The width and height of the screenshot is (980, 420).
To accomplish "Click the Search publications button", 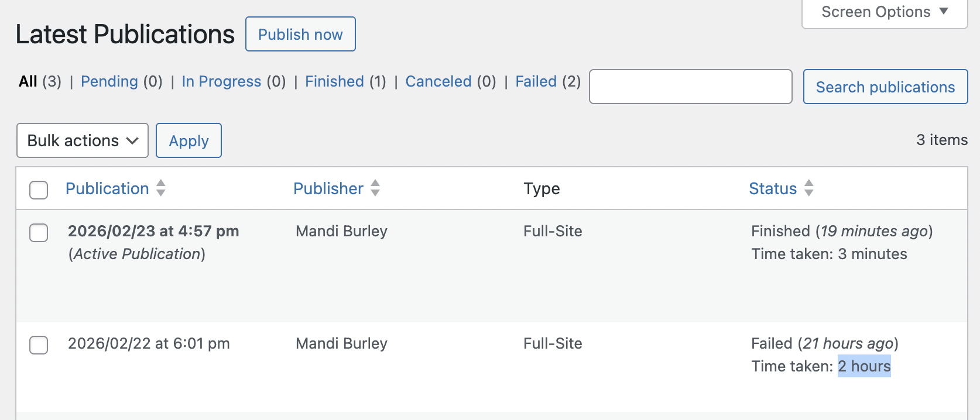I will (x=885, y=87).
